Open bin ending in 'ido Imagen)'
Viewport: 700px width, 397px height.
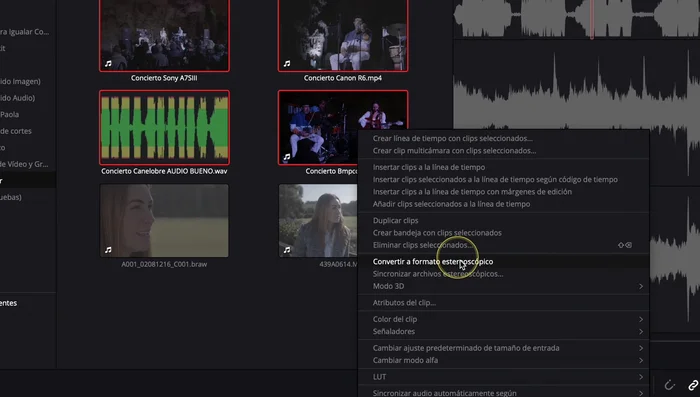(21, 81)
